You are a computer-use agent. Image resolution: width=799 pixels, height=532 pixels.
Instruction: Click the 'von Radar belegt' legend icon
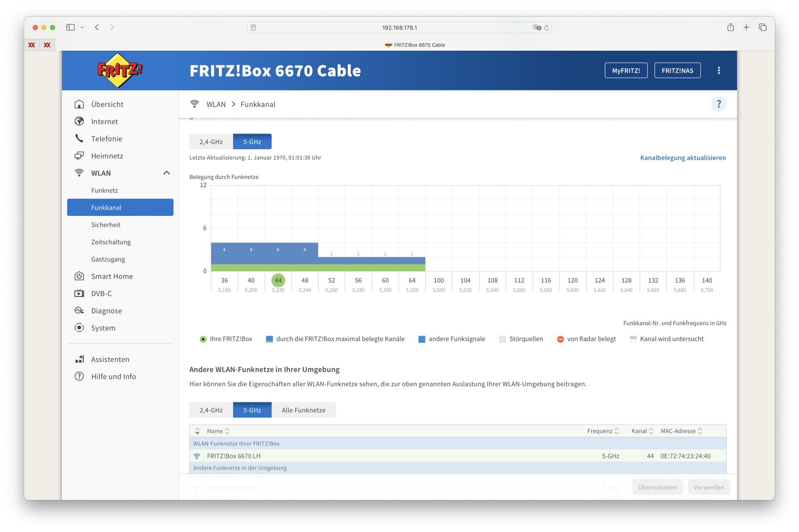(560, 339)
